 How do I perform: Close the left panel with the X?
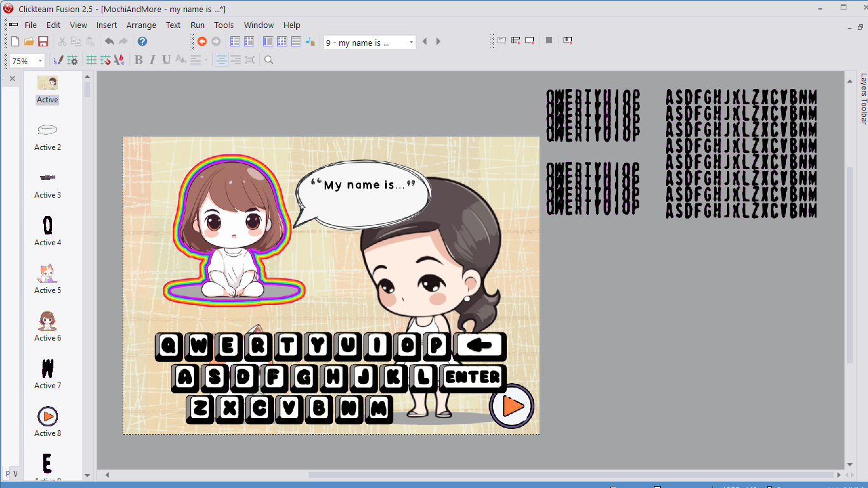point(12,79)
